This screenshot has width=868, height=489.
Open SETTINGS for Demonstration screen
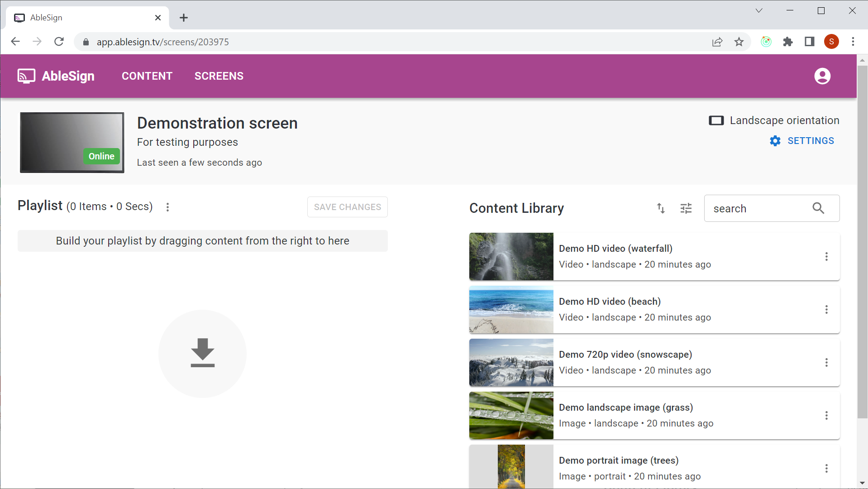[x=811, y=141]
